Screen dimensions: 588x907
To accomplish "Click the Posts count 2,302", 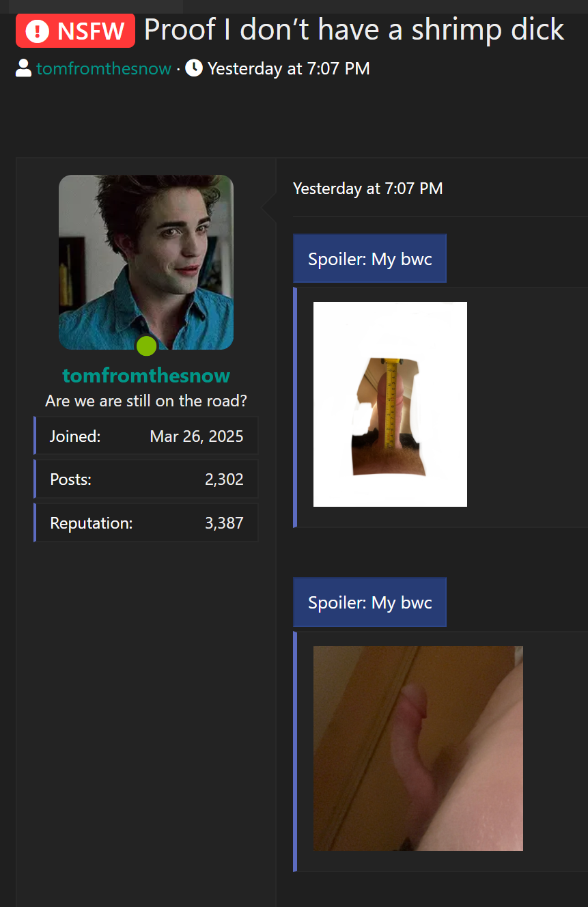I will pos(224,479).
